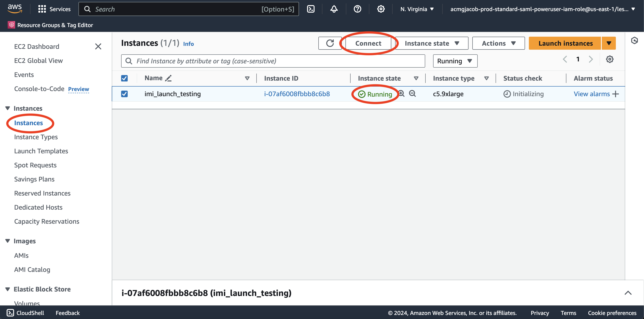The width and height of the screenshot is (644, 319).
Task: Expand the instance details panel chevron
Action: pyautogui.click(x=628, y=293)
